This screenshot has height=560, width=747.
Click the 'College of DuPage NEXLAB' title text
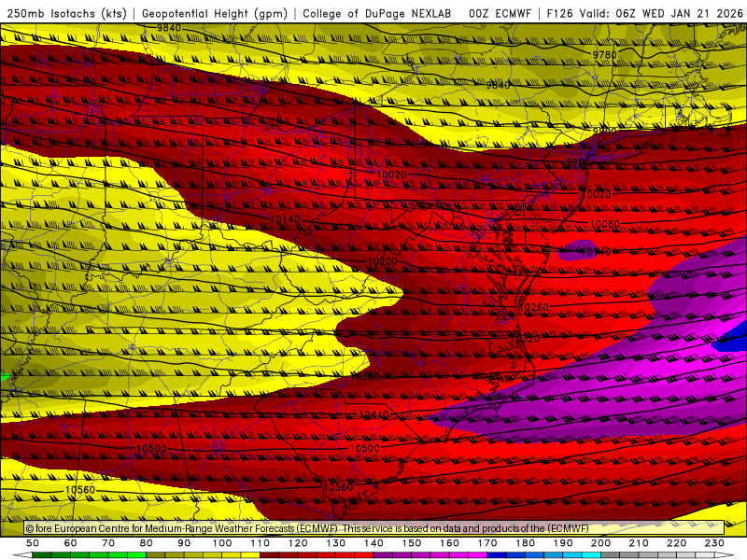click(377, 14)
